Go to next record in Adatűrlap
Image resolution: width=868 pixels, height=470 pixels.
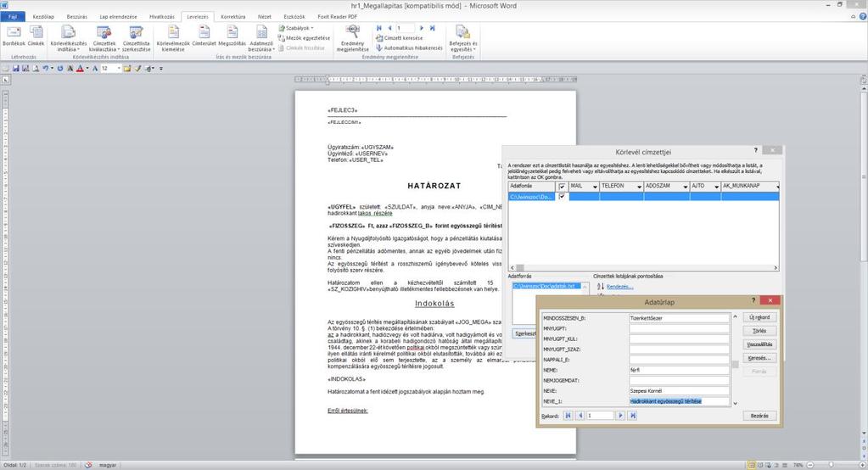coord(620,415)
